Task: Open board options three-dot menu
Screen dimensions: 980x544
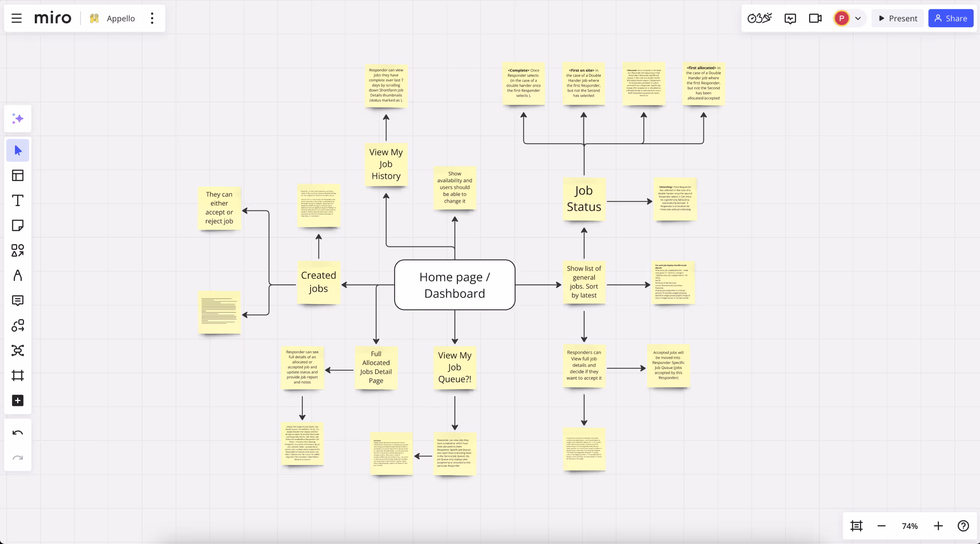Action: 152,18
